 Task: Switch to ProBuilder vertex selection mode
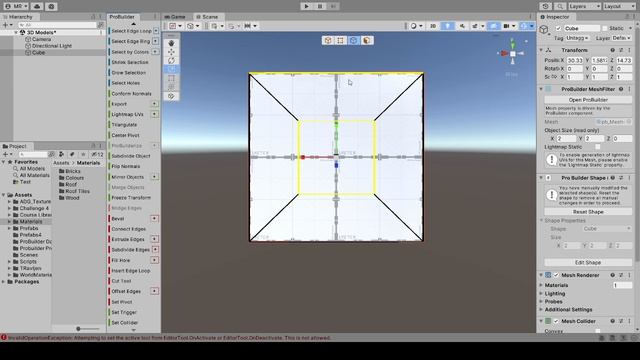[340, 40]
